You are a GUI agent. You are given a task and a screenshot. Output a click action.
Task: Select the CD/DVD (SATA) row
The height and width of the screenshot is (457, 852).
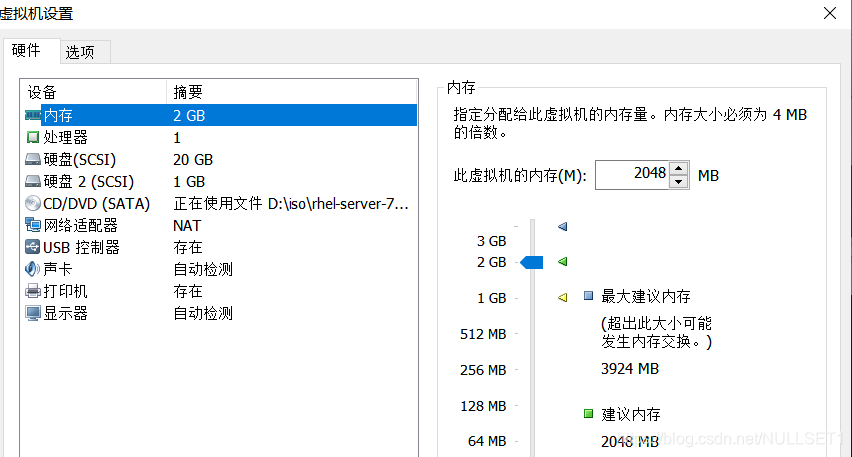coord(219,203)
